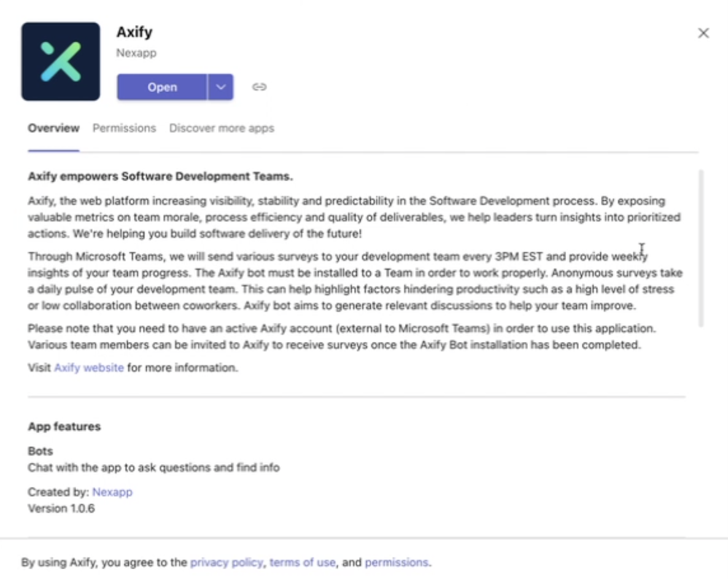Click the description scrollbar
The height and width of the screenshot is (579, 728).
point(701,249)
